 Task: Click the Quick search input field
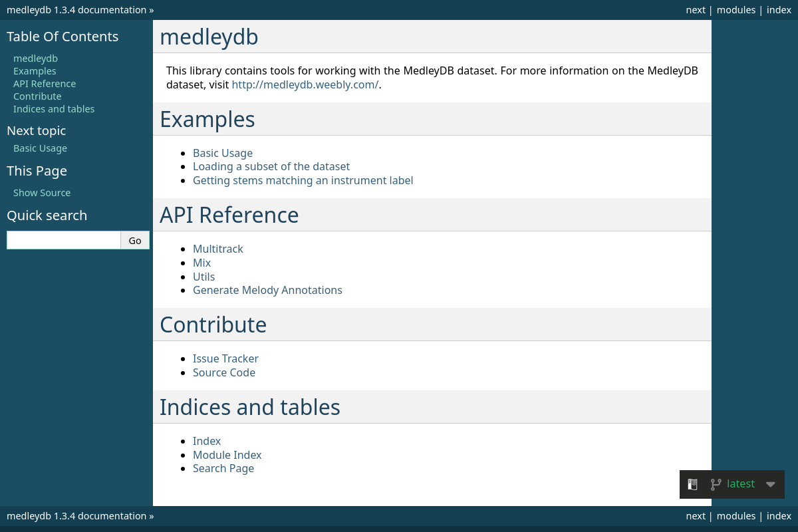pos(64,240)
